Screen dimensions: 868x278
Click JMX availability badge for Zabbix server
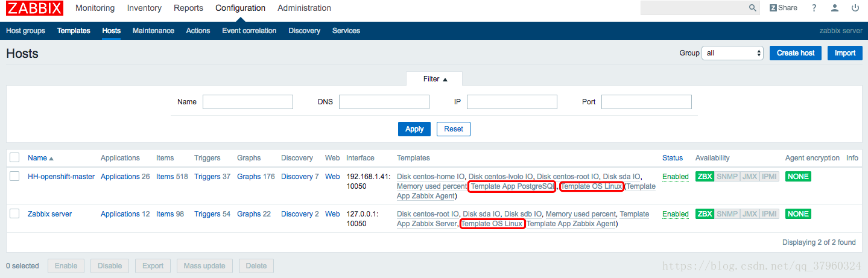tap(750, 214)
